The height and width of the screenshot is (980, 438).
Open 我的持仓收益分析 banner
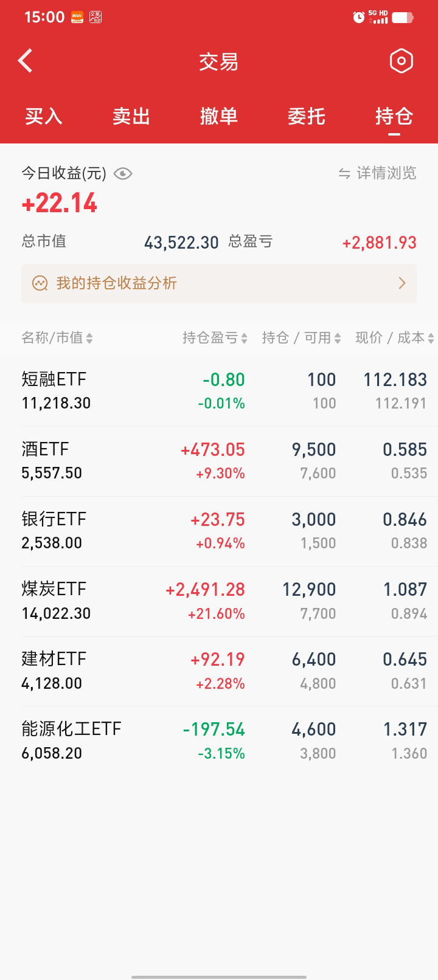point(219,283)
